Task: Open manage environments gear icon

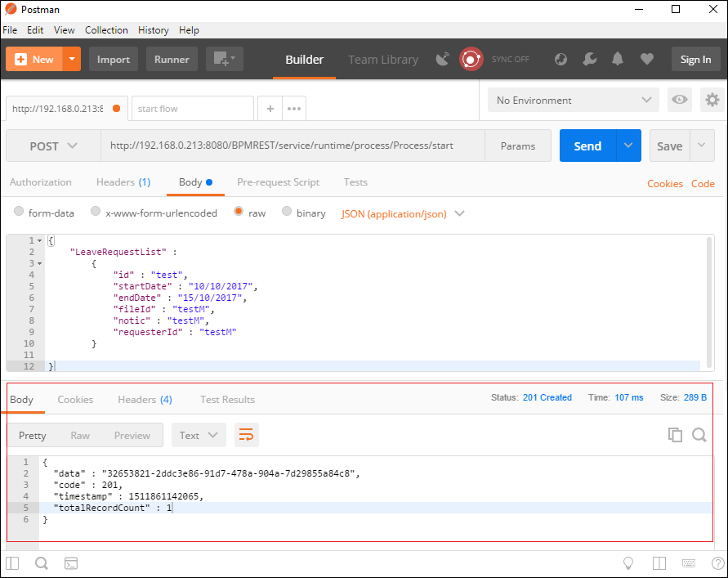Action: [712, 100]
